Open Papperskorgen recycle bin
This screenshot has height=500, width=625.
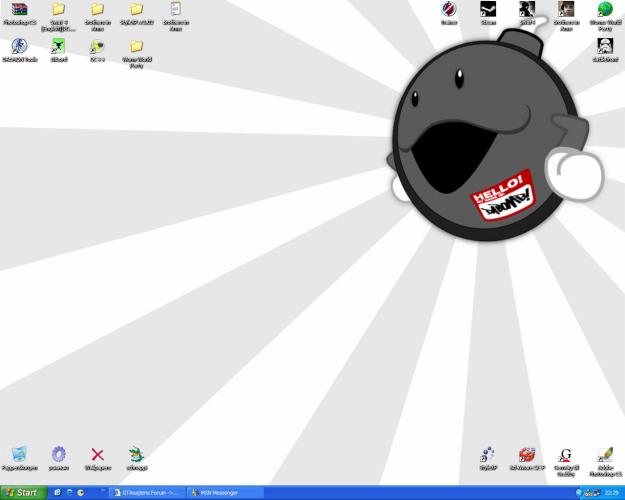click(x=19, y=455)
